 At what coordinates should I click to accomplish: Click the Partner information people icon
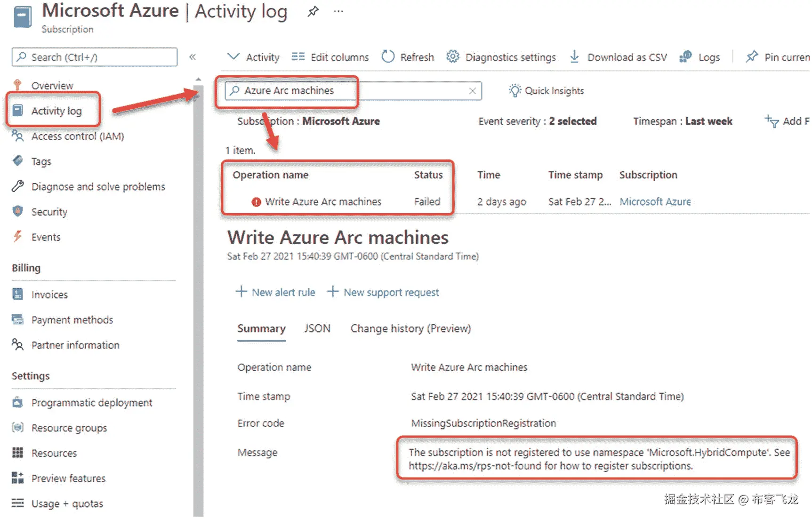(x=18, y=345)
